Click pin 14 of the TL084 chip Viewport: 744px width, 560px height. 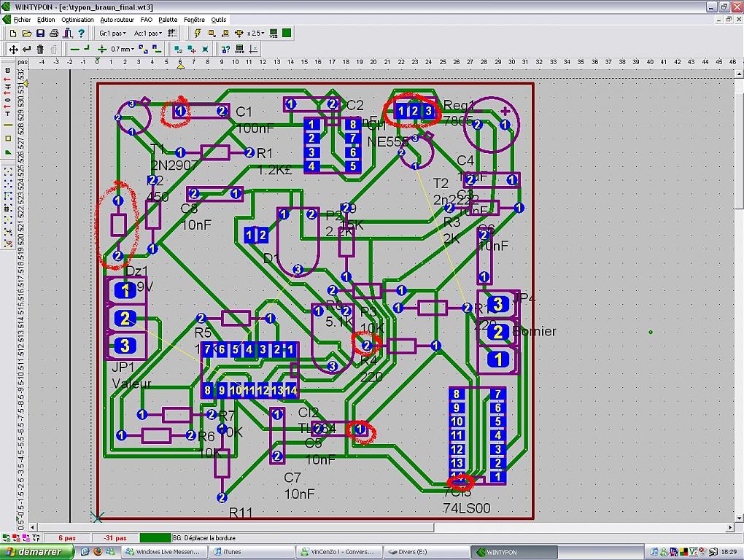pyautogui.click(x=291, y=391)
